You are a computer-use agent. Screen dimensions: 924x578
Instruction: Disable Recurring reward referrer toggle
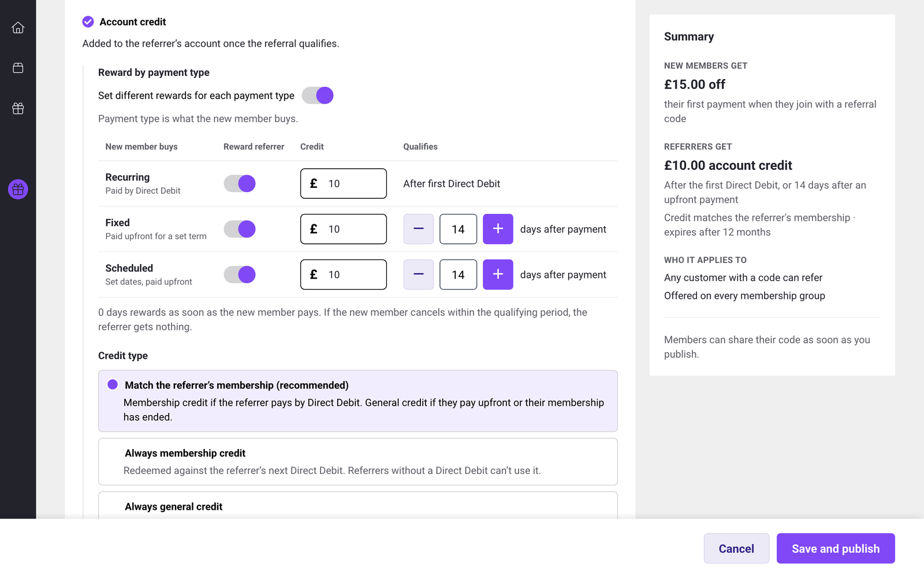pos(240,184)
